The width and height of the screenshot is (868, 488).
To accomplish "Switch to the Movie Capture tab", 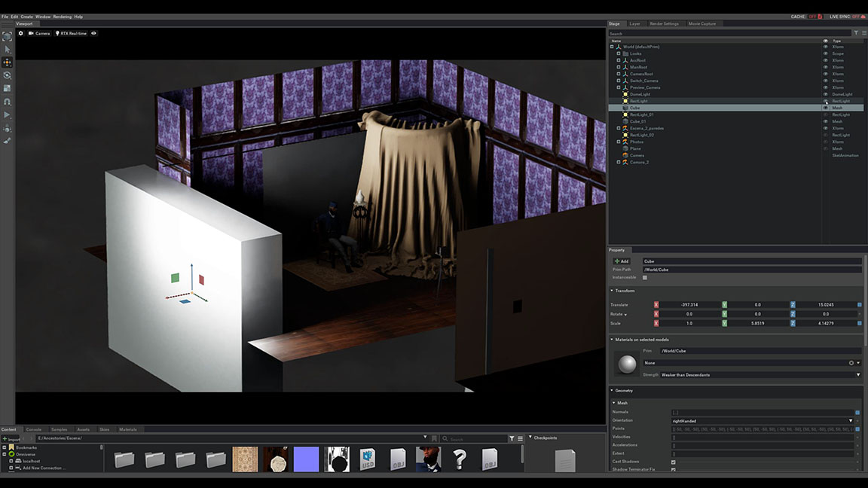I will pyautogui.click(x=702, y=24).
